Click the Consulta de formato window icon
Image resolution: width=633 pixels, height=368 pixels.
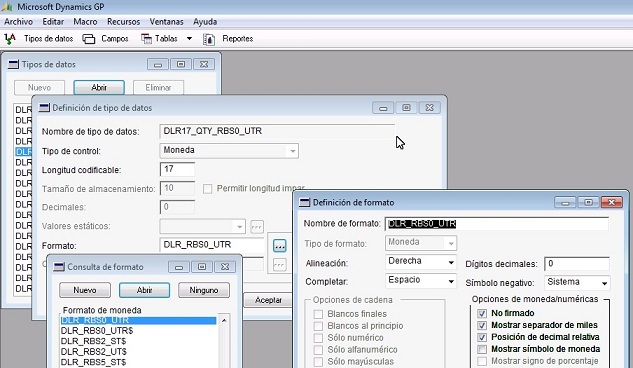(59, 267)
